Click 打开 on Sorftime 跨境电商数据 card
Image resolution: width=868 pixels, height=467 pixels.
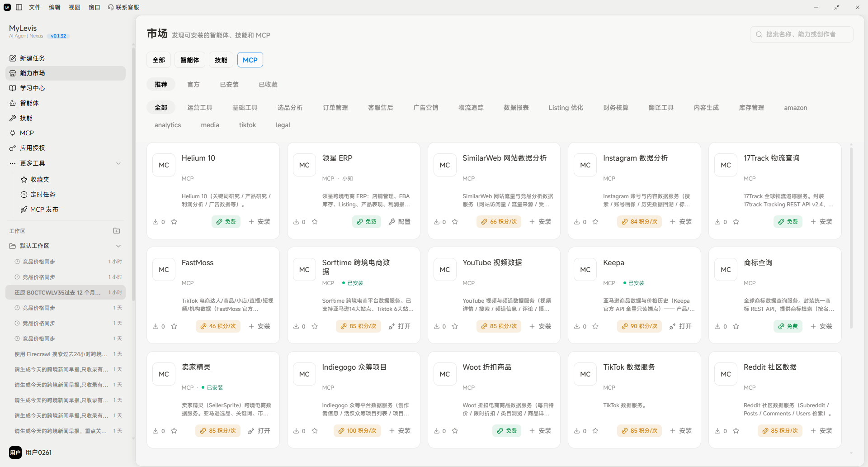pyautogui.click(x=400, y=326)
